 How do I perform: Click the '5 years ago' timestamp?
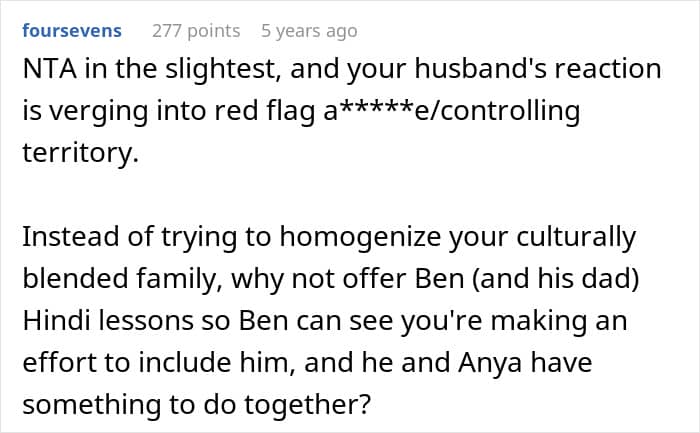click(x=308, y=31)
